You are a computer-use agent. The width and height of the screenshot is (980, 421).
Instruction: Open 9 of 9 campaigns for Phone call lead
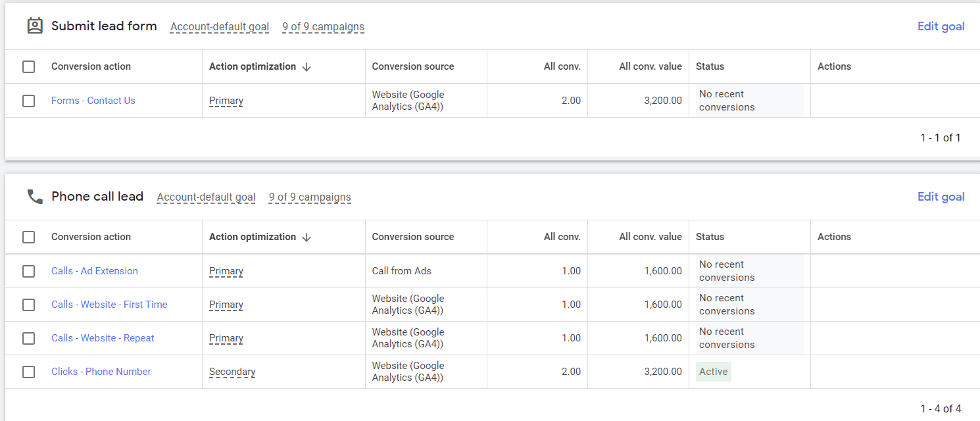(310, 197)
